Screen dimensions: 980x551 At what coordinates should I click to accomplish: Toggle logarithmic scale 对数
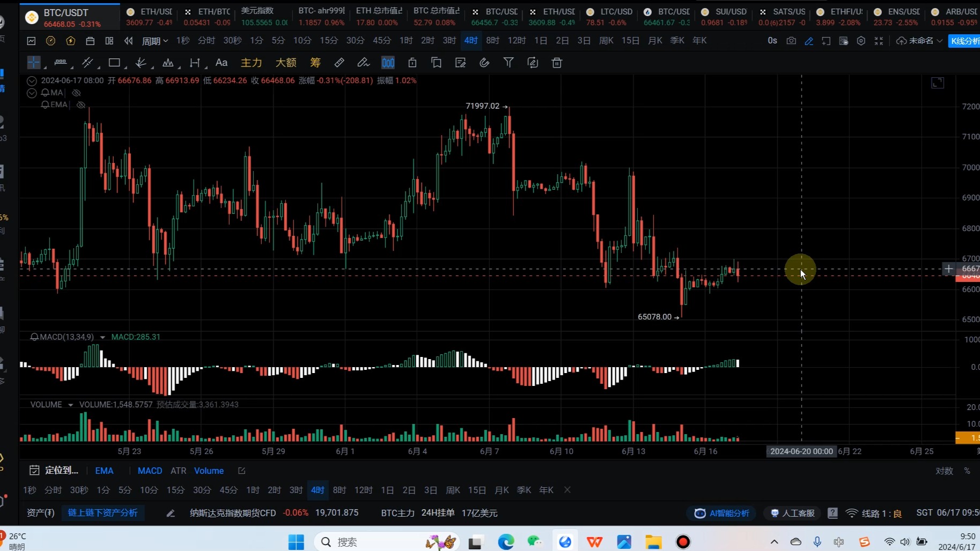(944, 471)
